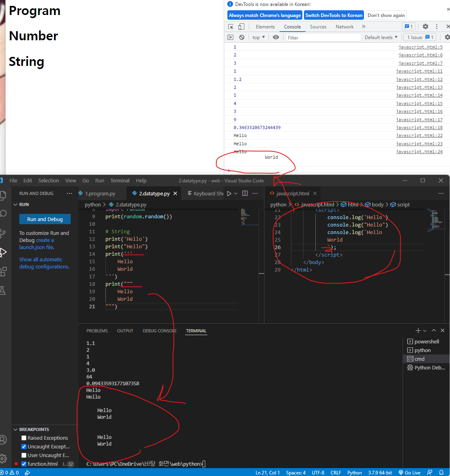Image resolution: width=450 pixels, height=476 pixels.
Task: Open the notifications bell in the status bar
Action: [441, 472]
